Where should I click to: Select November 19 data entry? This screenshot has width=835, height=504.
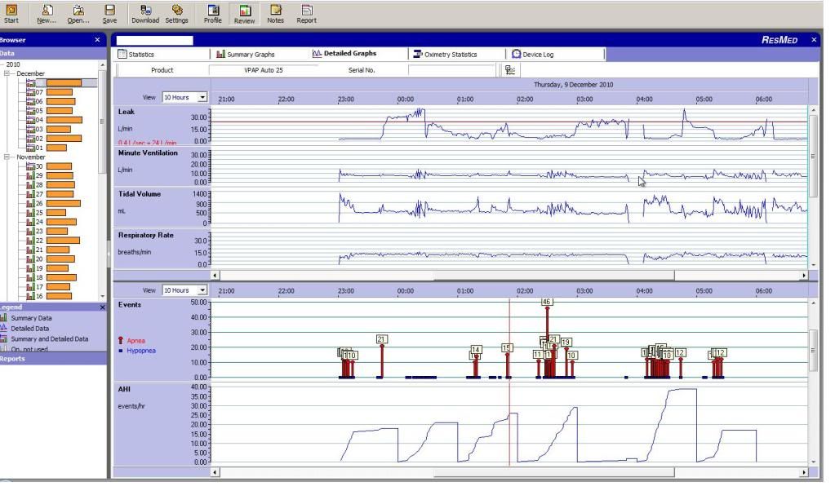(x=47, y=268)
